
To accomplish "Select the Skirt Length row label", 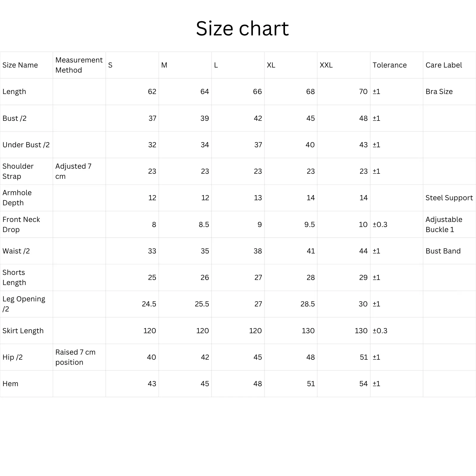I will pos(23,331).
